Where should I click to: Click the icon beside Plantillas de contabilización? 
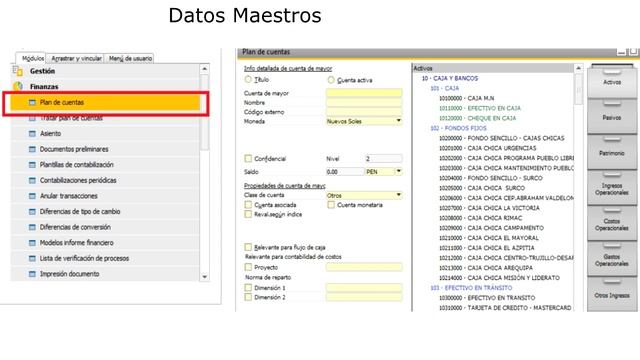point(32,165)
